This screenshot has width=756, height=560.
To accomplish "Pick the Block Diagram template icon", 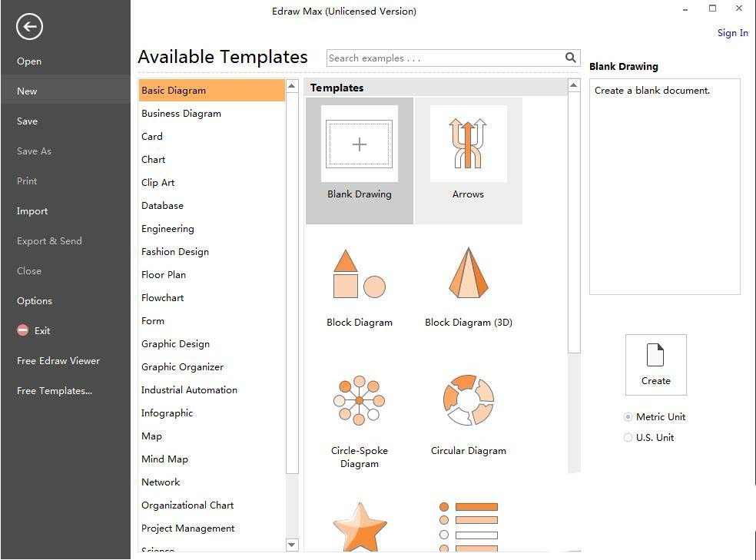I will pyautogui.click(x=360, y=273).
